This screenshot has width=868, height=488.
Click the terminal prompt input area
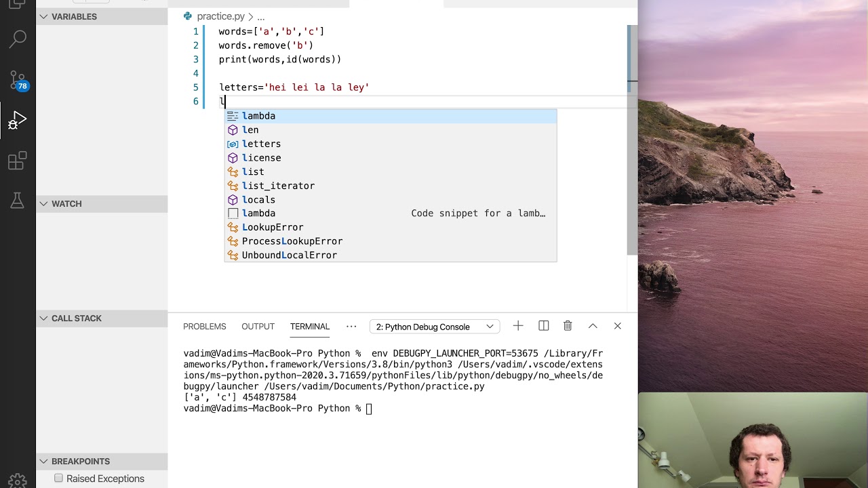tap(369, 409)
